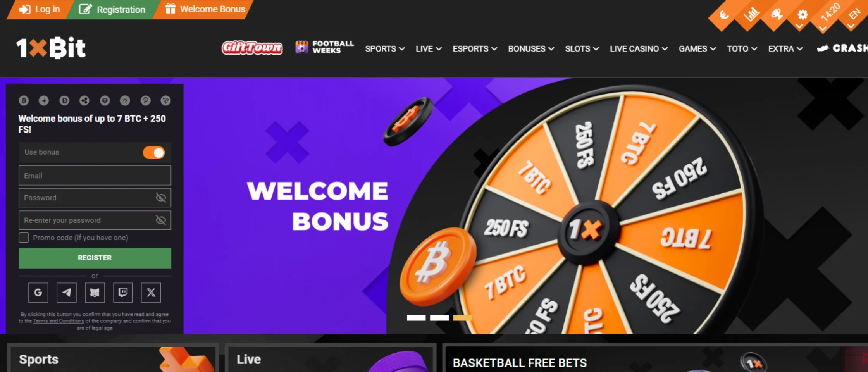The width and height of the screenshot is (868, 372).
Task: Open the BONUSES dropdown menu
Action: coord(531,49)
